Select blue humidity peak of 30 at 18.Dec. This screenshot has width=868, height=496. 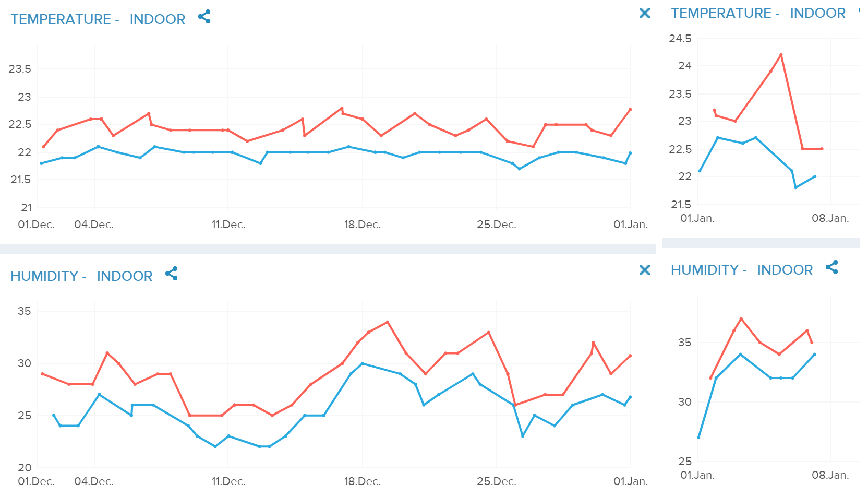tap(363, 363)
